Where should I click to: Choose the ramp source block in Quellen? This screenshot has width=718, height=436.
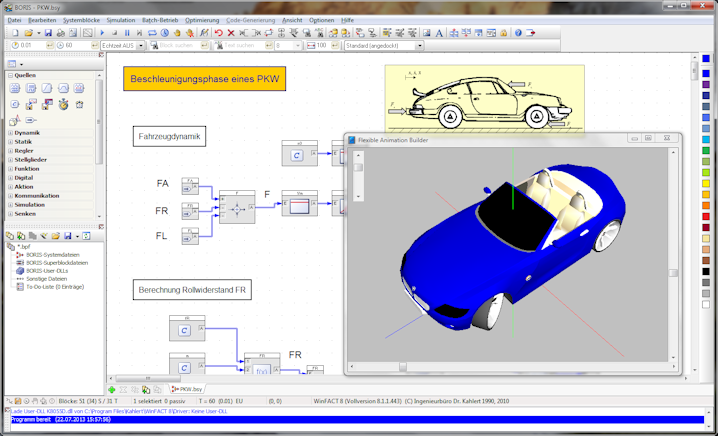pos(47,88)
